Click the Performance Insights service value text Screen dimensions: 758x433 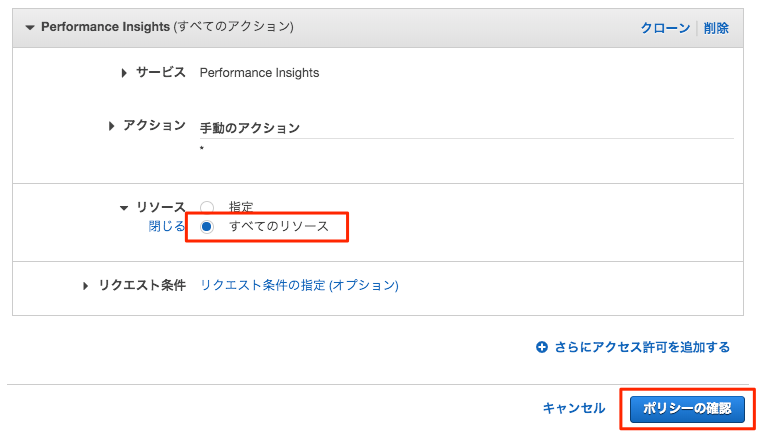click(259, 73)
